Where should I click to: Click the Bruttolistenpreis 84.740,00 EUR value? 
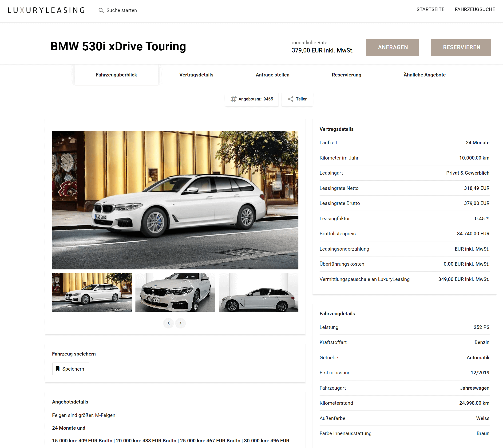click(x=473, y=233)
